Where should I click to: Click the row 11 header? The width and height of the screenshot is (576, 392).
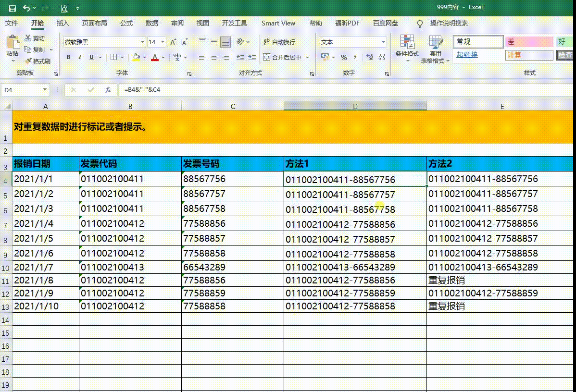(x=5, y=281)
